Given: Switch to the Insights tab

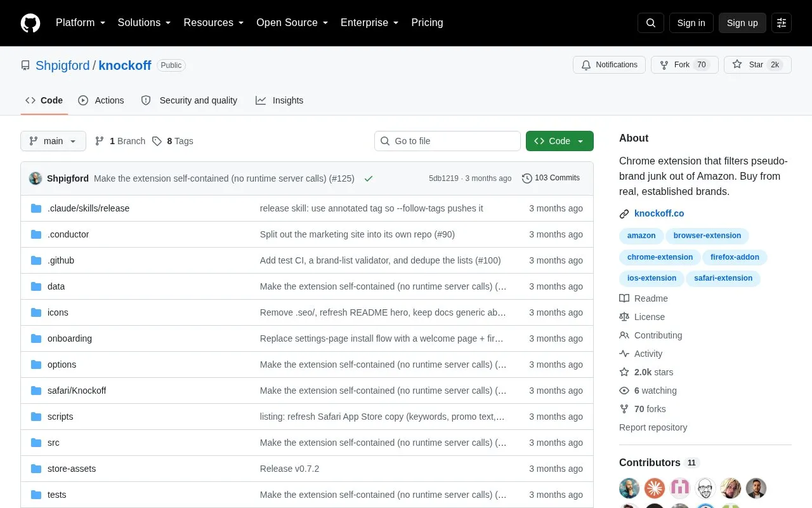Looking at the screenshot, I should click(280, 100).
